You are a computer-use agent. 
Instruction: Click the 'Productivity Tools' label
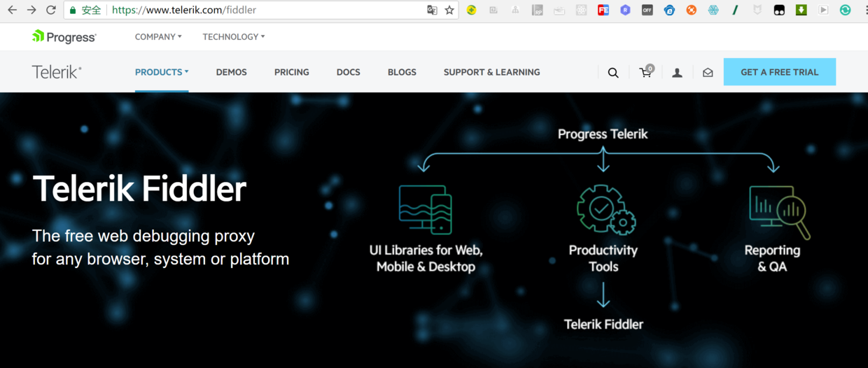(603, 258)
